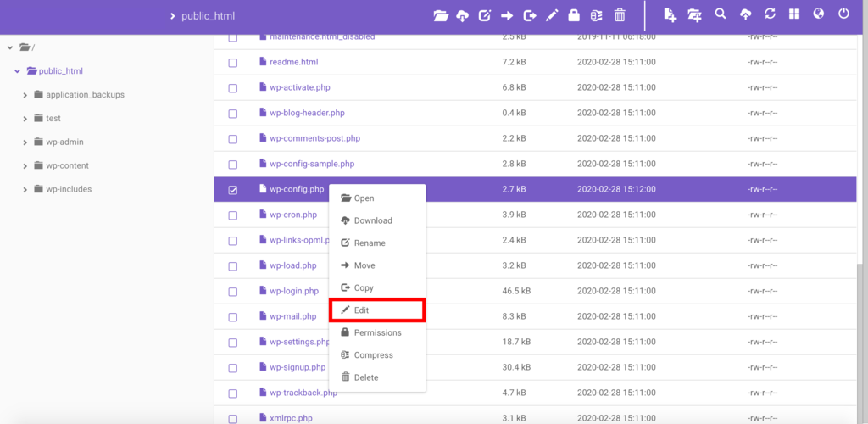Select Edit in the context menu
868x424 pixels.
[377, 310]
